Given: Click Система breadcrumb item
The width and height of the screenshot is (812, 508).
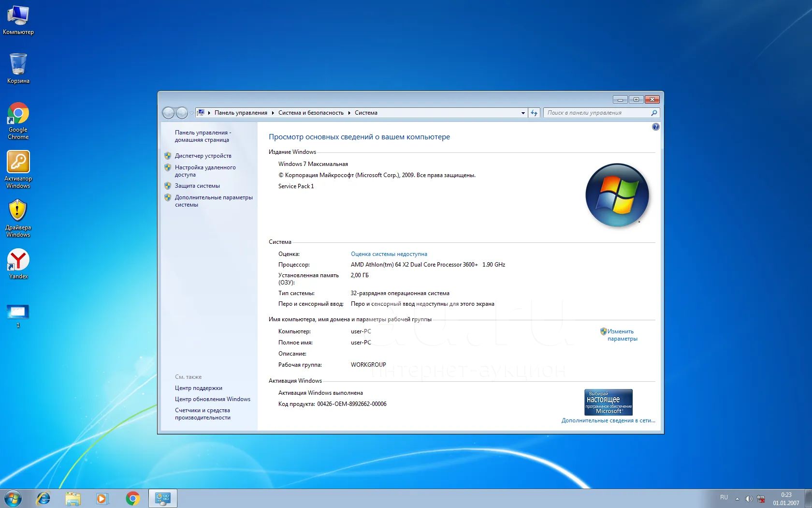Looking at the screenshot, I should pyautogui.click(x=366, y=113).
